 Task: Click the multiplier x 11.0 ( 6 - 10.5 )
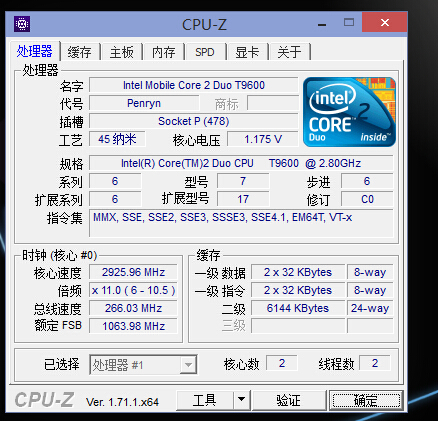tap(133, 290)
